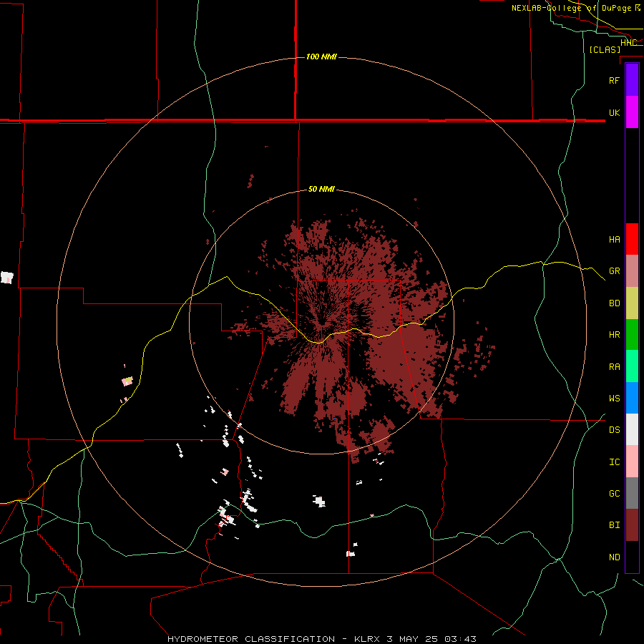Click the "100 NMI" range ring label
This screenshot has height=644, width=644.
pyautogui.click(x=321, y=57)
